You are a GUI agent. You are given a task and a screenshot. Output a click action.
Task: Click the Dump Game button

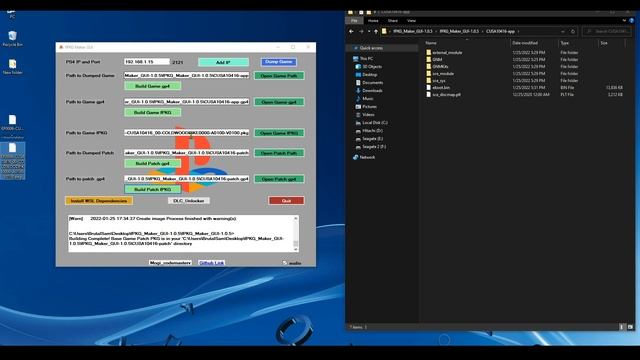(279, 62)
